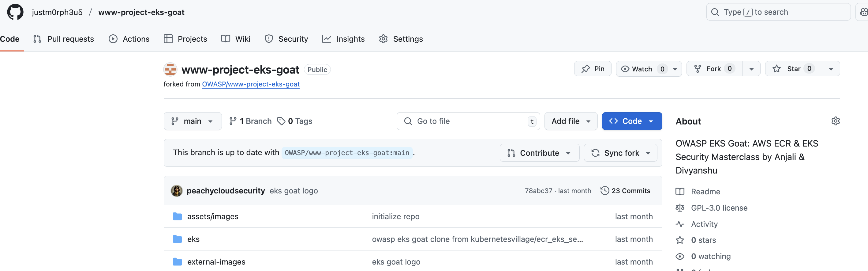This screenshot has height=271, width=868.
Task: Open the 23 Commits history
Action: pos(625,191)
